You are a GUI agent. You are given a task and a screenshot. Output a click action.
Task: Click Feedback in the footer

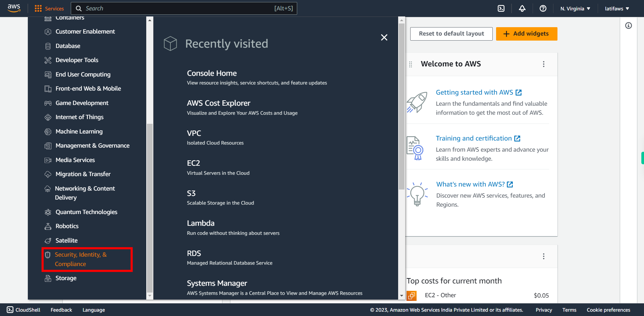coord(61,310)
